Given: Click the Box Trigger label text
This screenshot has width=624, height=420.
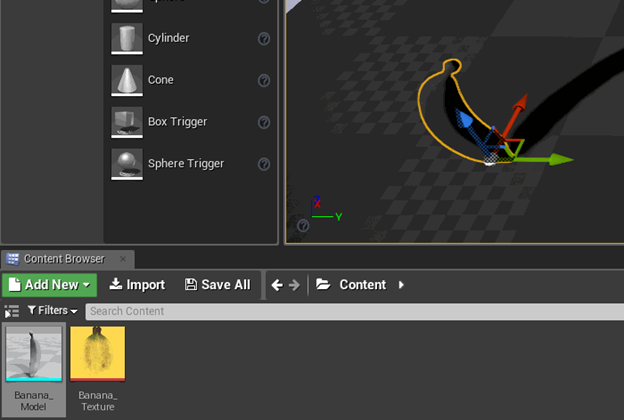Looking at the screenshot, I should click(x=177, y=122).
